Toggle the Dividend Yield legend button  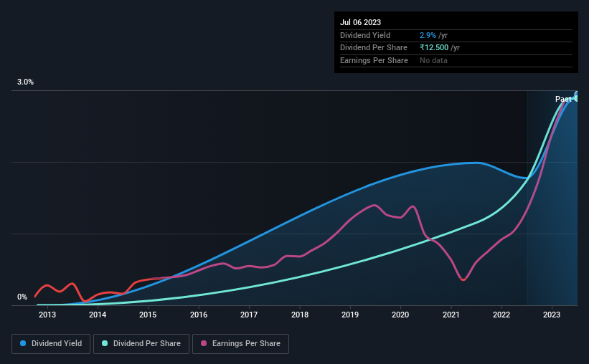point(51,344)
